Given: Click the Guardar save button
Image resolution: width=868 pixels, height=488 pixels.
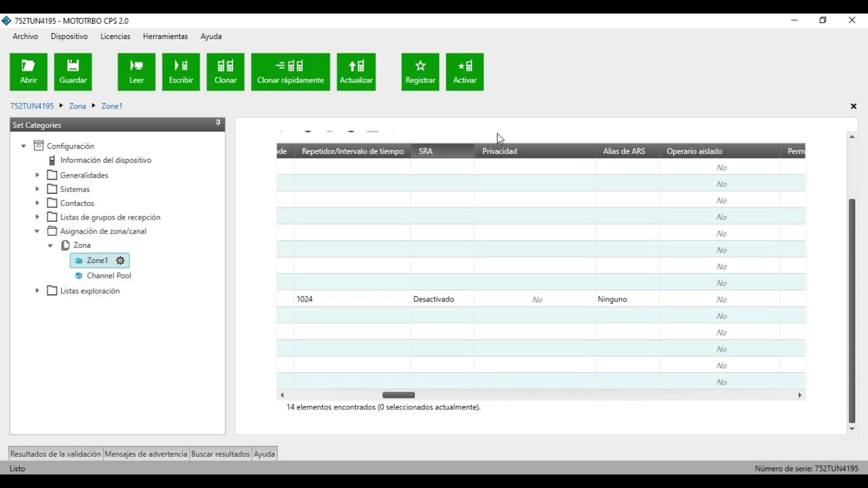Looking at the screenshot, I should (x=73, y=72).
